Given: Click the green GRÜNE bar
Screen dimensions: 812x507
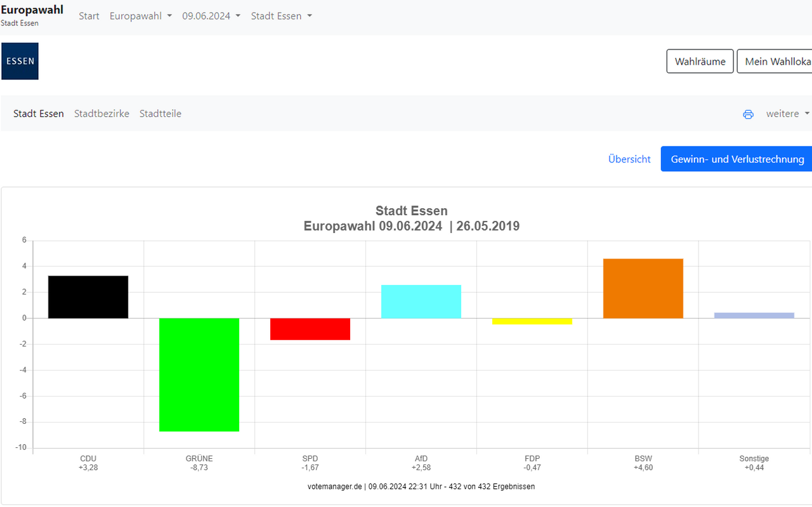Looking at the screenshot, I should pos(199,374).
